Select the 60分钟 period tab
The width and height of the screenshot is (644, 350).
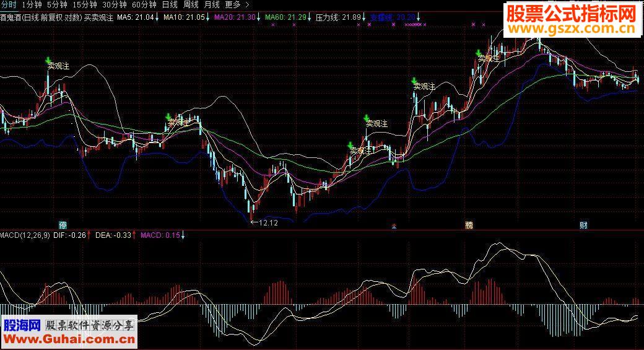(x=144, y=4)
